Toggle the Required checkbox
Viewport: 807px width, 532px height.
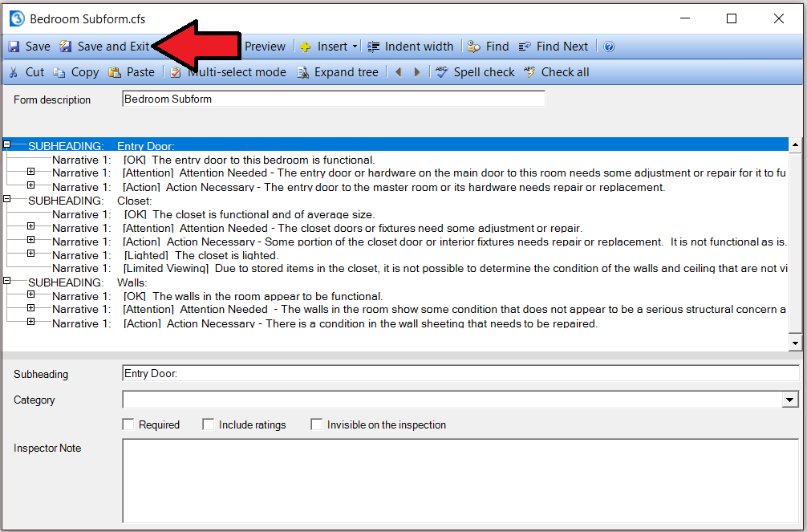pos(128,424)
